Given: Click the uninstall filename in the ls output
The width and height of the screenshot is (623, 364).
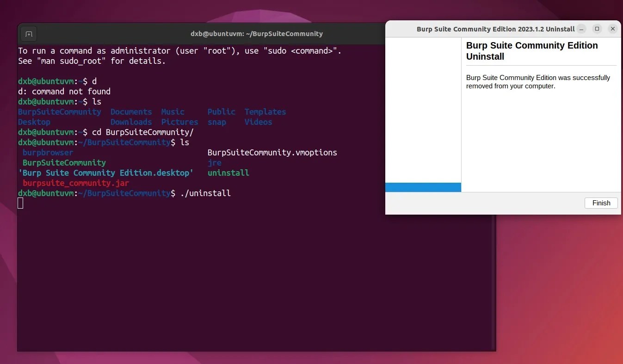Looking at the screenshot, I should (228, 173).
